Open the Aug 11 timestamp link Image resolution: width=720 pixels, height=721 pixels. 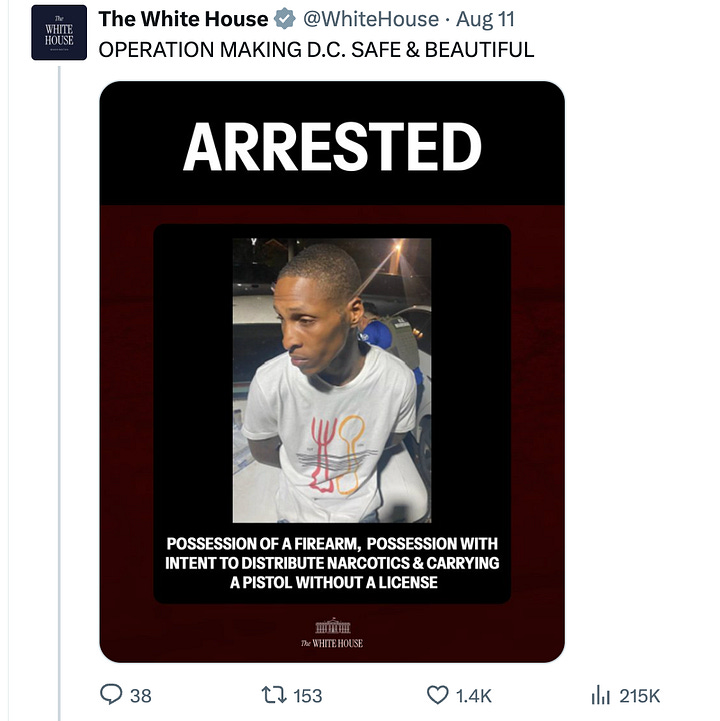(485, 19)
